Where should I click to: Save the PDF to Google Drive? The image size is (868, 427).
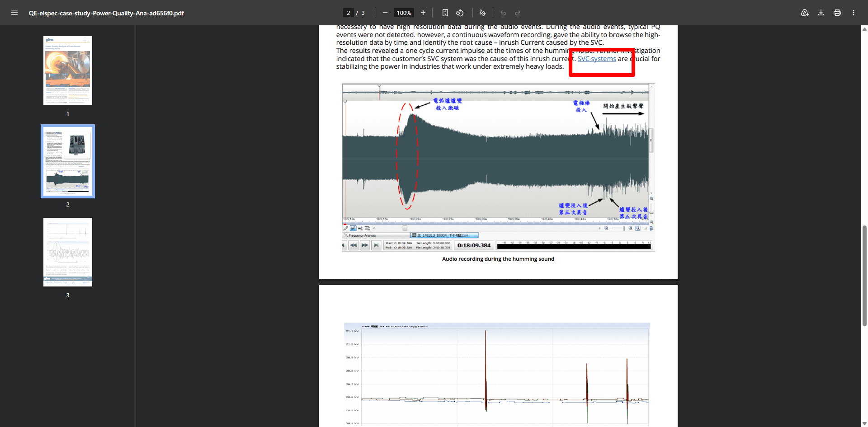click(x=805, y=13)
